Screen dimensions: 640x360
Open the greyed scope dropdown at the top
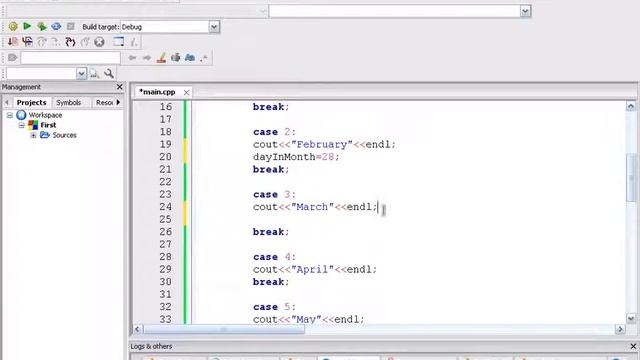(x=263, y=11)
